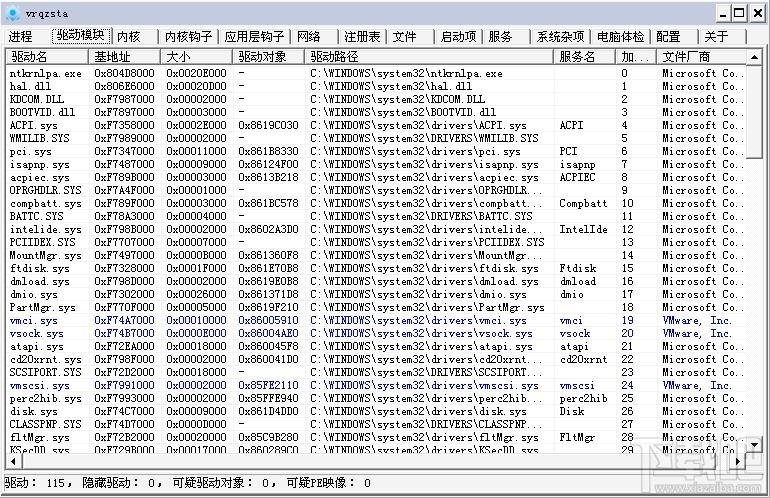The image size is (770, 498).
Task: Select the ftdisk.sys driver row
Action: (376, 268)
